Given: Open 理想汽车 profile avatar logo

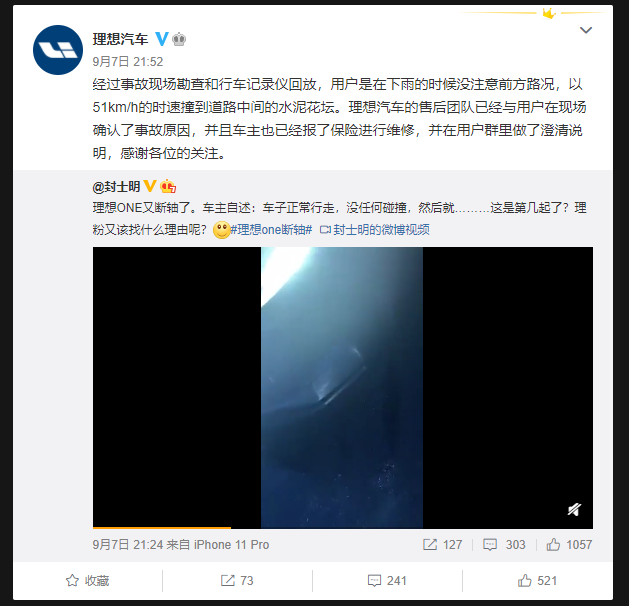Looking at the screenshot, I should [58, 50].
